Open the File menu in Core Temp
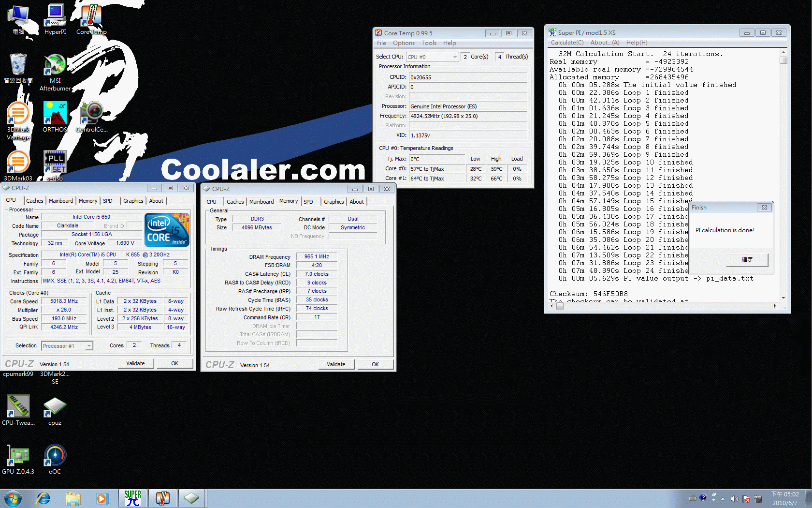The image size is (812, 508). [381, 43]
